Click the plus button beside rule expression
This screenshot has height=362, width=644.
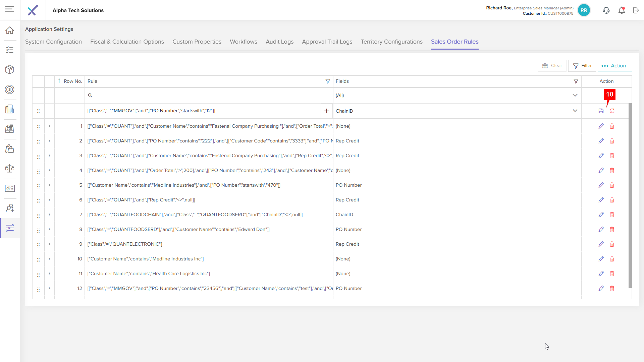click(x=326, y=111)
